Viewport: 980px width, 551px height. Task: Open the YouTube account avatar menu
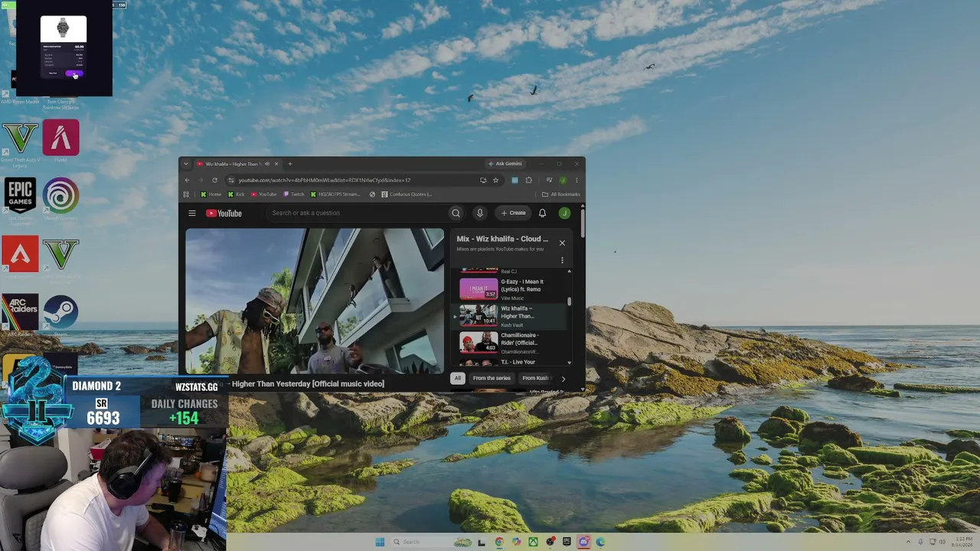[564, 214]
